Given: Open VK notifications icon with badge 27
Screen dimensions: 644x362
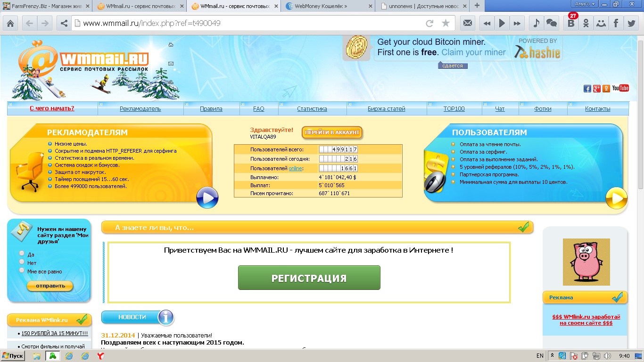Looking at the screenshot, I should [x=571, y=22].
